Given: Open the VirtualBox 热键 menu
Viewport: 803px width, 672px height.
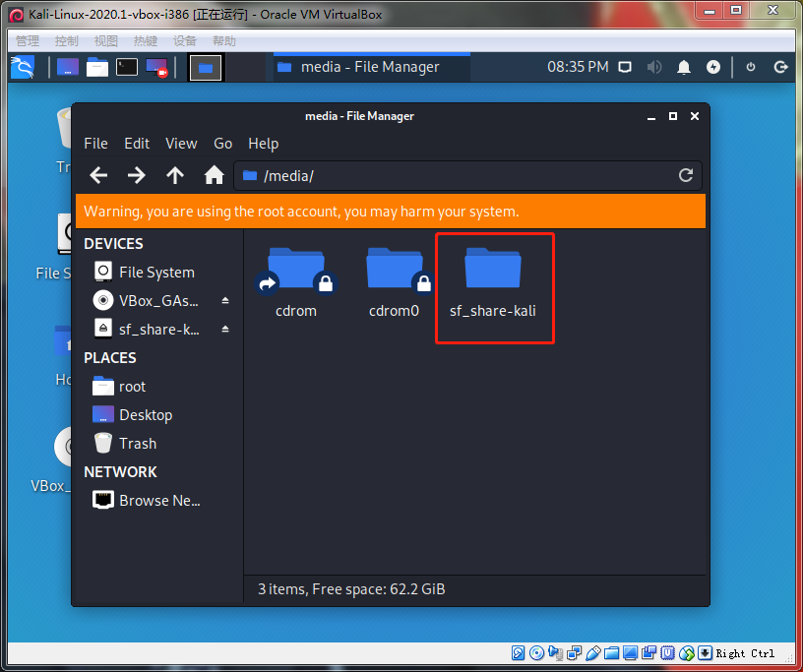Looking at the screenshot, I should pyautogui.click(x=146, y=41).
